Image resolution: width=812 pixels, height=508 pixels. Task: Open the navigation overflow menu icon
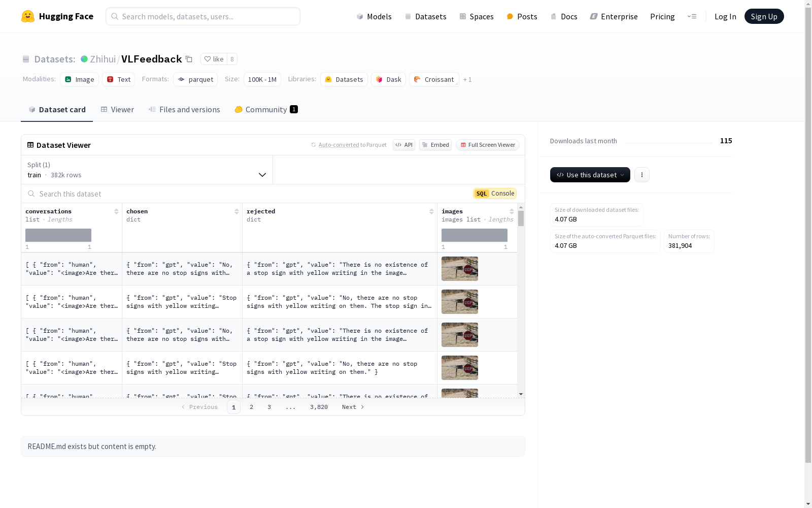(x=692, y=16)
